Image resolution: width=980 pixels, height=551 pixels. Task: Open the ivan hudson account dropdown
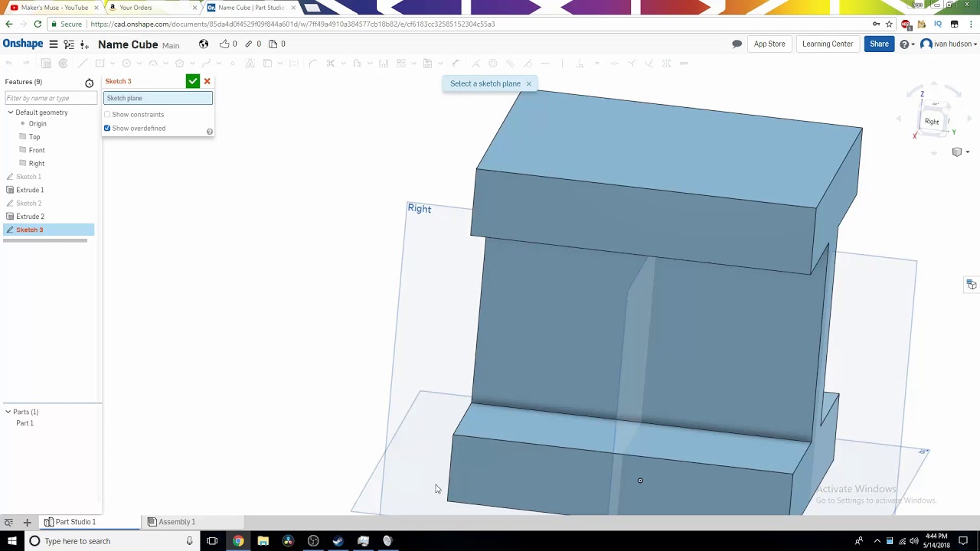949,44
